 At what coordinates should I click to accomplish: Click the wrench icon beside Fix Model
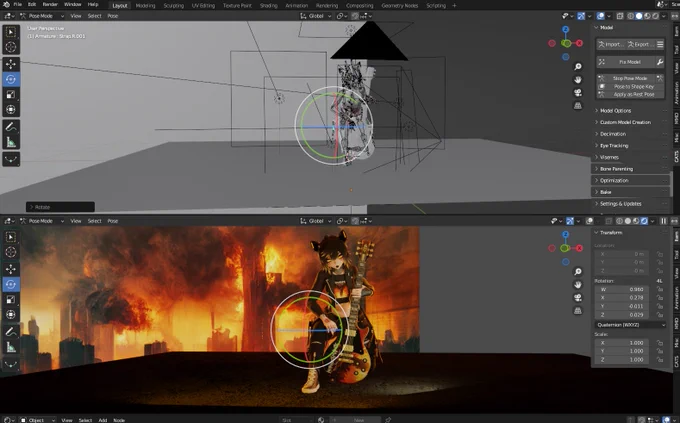pos(660,62)
